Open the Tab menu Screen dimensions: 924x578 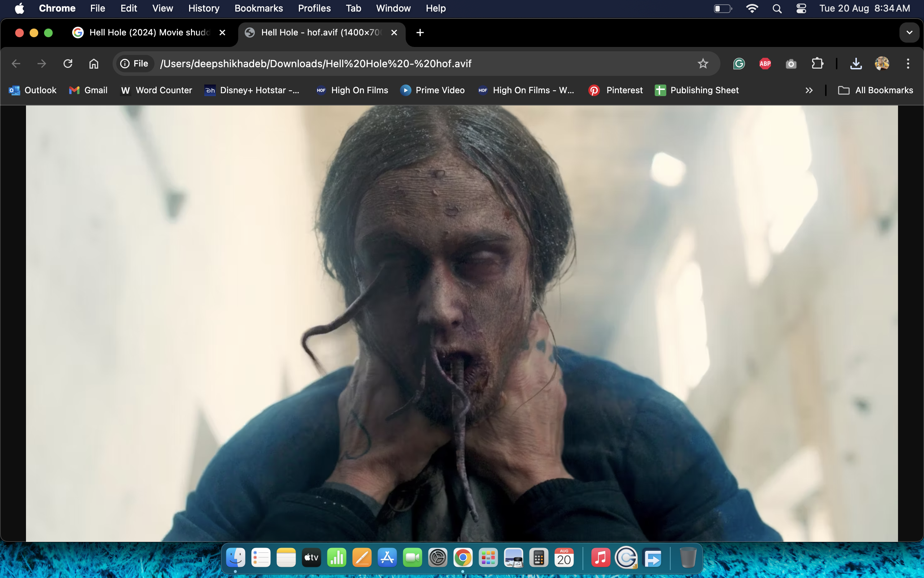pos(354,8)
